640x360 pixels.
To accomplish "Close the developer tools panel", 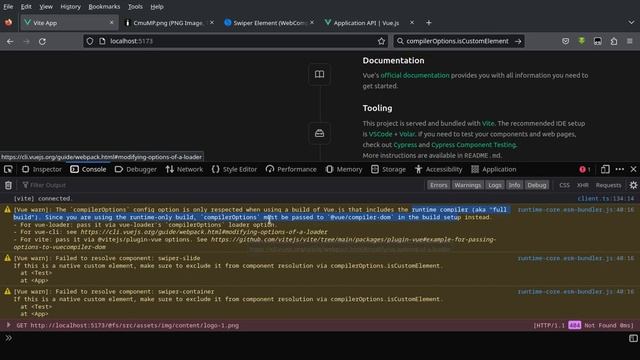I will click(633, 169).
